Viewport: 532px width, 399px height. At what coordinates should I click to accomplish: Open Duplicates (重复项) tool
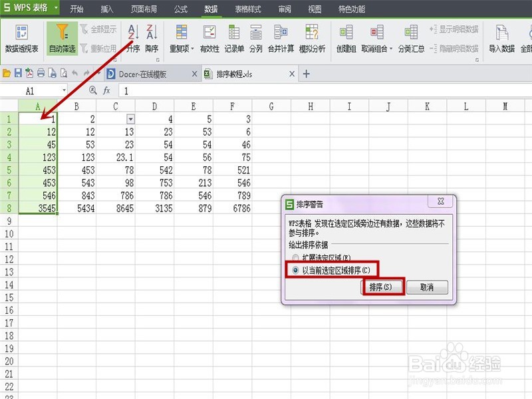pyautogui.click(x=182, y=39)
